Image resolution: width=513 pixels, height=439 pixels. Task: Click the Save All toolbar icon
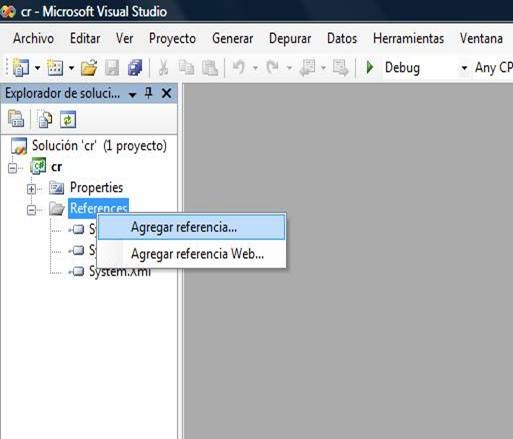(x=135, y=68)
